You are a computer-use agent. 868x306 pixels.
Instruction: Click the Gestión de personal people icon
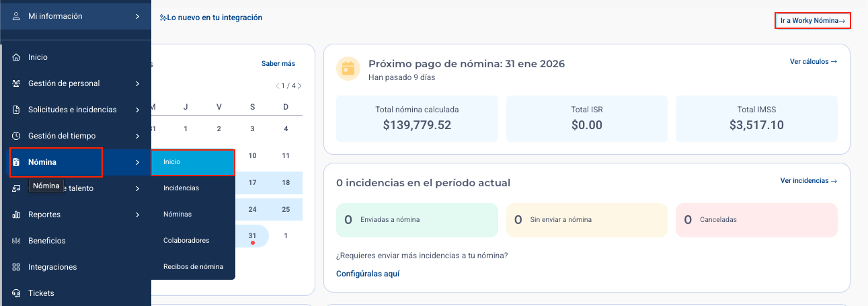click(16, 83)
